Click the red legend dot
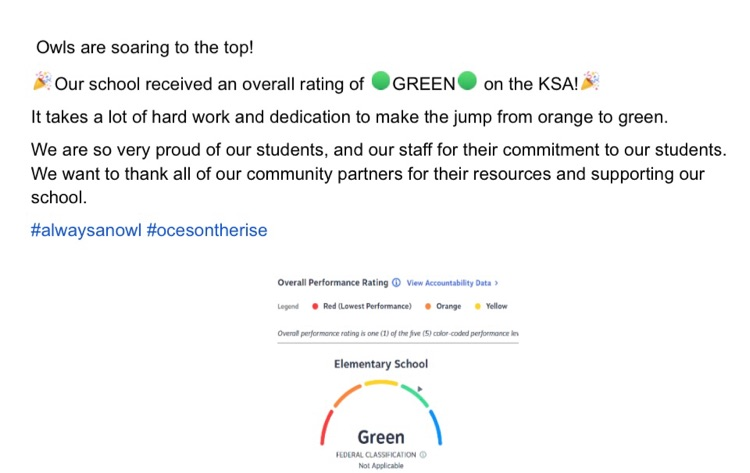This screenshot has width=750, height=473. pos(316,306)
